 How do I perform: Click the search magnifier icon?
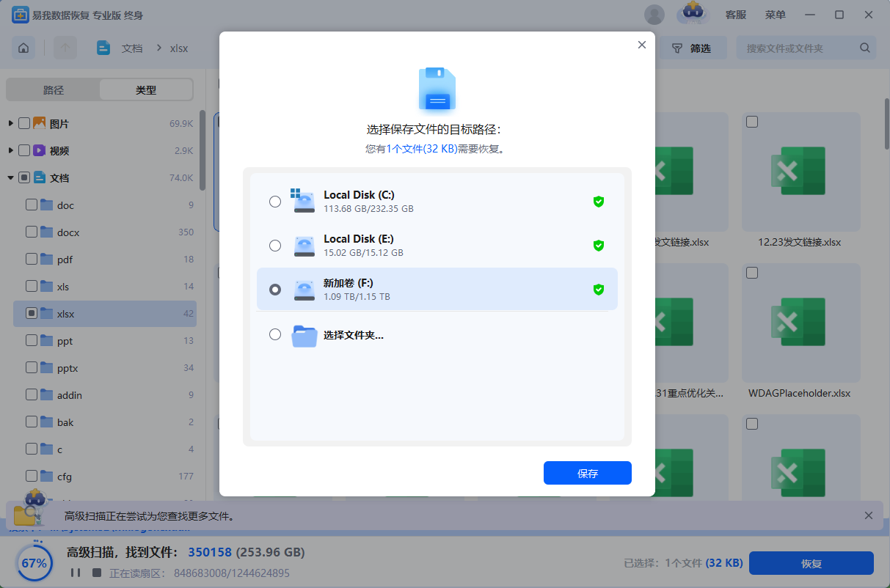[865, 48]
